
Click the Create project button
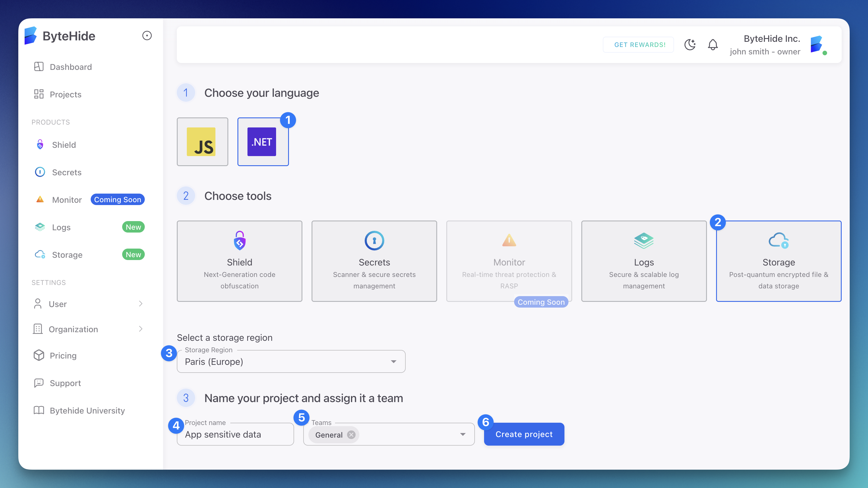524,434
